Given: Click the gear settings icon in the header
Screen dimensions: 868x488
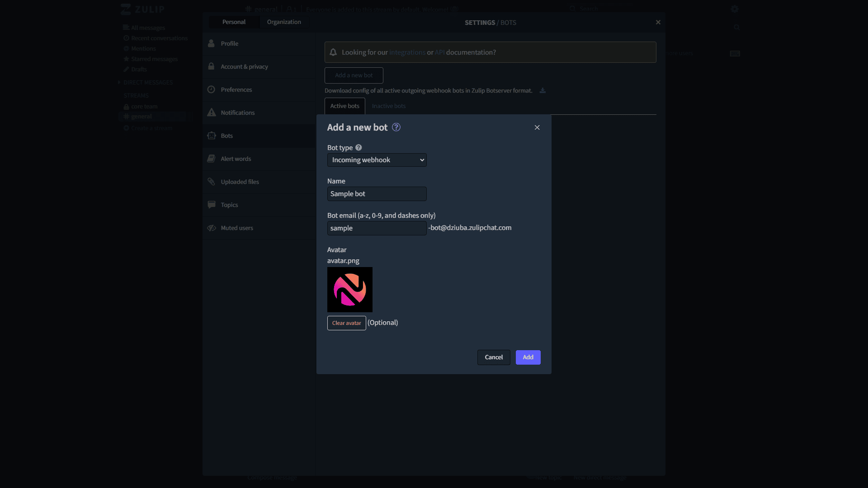Looking at the screenshot, I should coord(735,9).
